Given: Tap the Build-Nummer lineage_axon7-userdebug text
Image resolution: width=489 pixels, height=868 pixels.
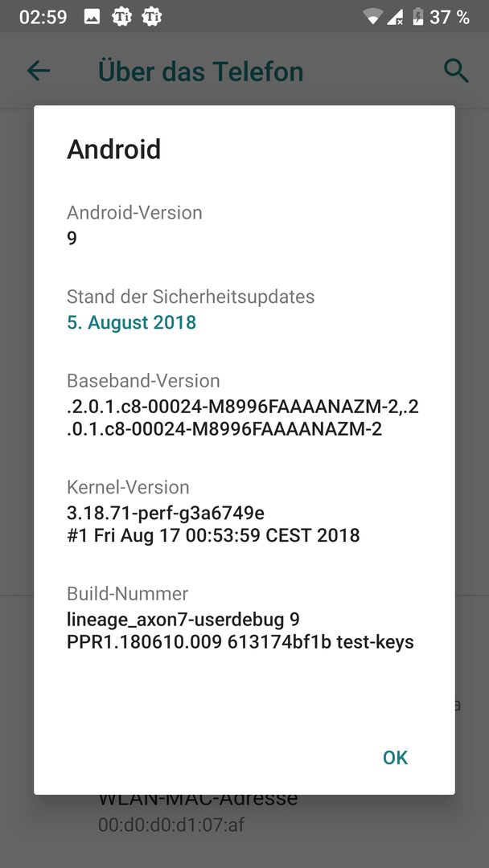Looking at the screenshot, I should (x=183, y=620).
